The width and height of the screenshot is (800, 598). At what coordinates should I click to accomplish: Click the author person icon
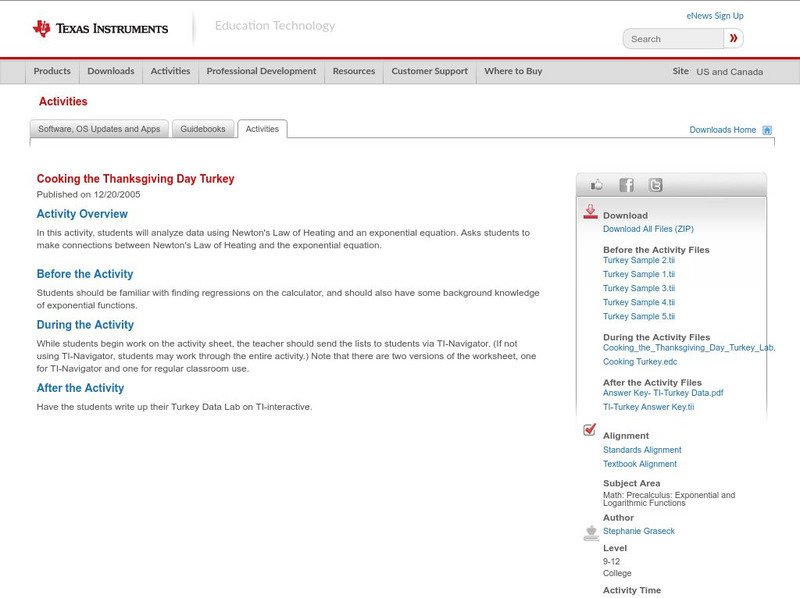coord(591,533)
